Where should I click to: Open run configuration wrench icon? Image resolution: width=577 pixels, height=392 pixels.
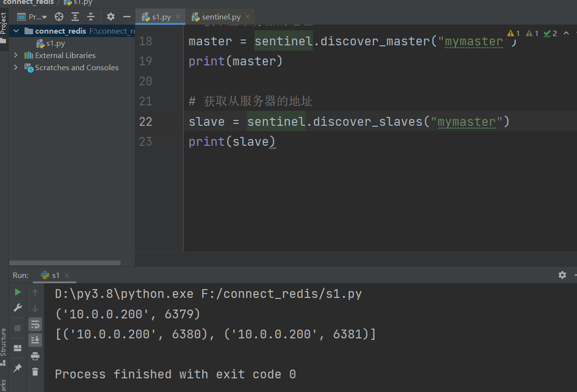17,308
